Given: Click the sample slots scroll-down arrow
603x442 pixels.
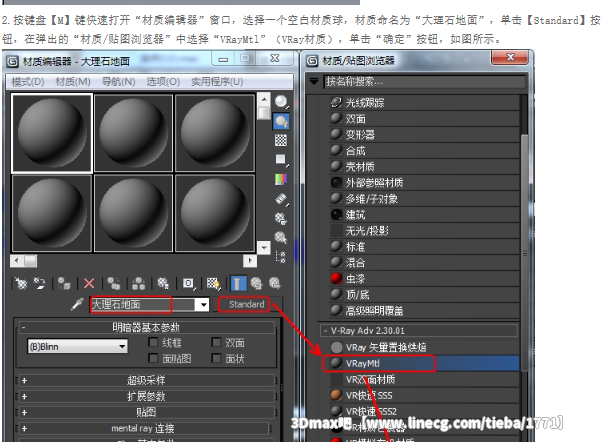Looking at the screenshot, I should point(264,247).
